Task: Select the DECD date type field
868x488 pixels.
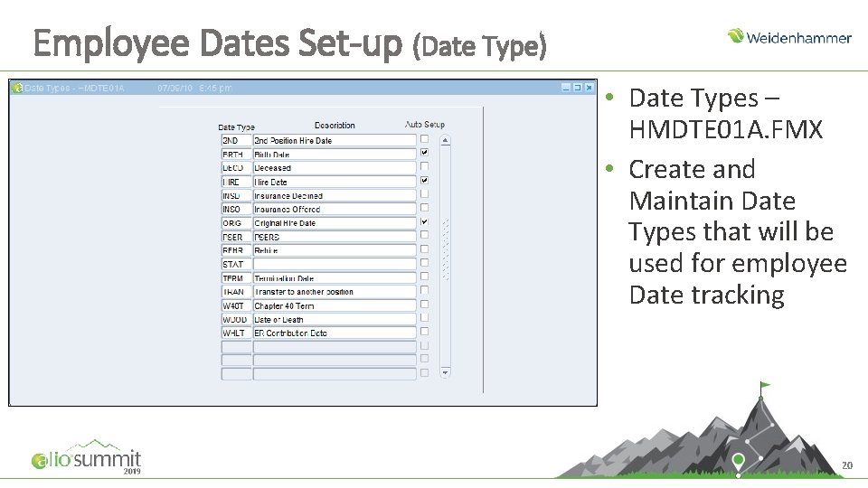Action: [236, 168]
